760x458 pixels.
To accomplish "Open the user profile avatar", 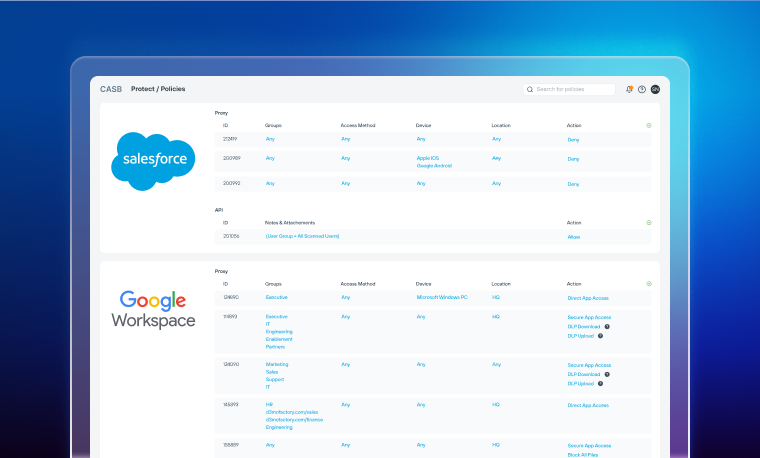I will pos(655,89).
